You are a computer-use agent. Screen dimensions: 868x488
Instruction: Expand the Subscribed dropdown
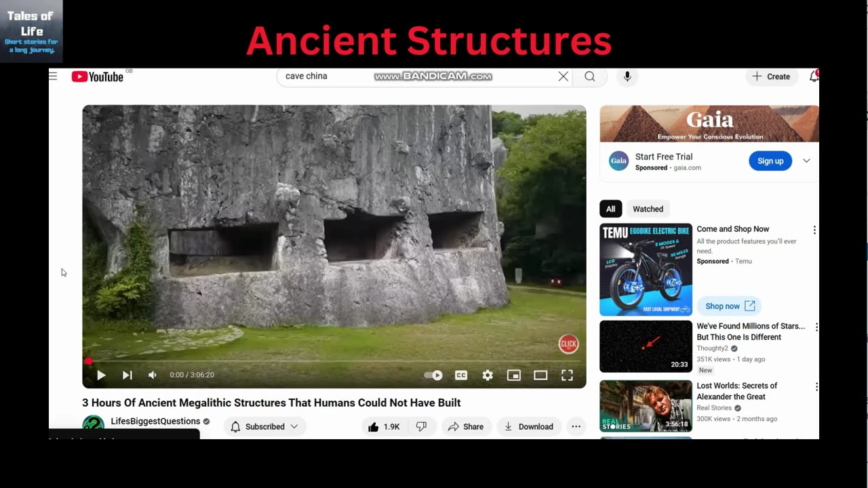tap(264, 426)
